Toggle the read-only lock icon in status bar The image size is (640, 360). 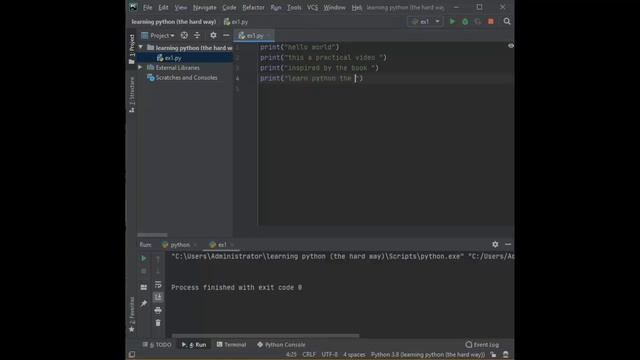[493, 355]
